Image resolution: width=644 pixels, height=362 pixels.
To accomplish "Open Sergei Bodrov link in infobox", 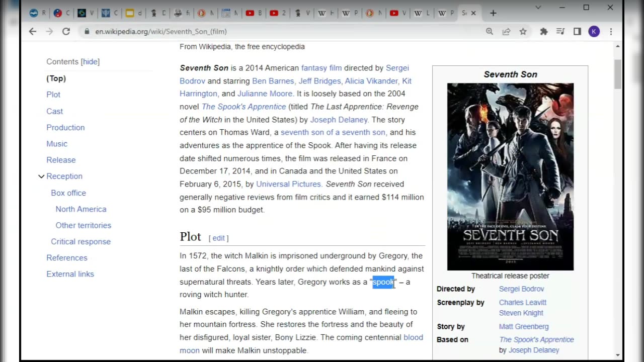I will click(x=521, y=289).
